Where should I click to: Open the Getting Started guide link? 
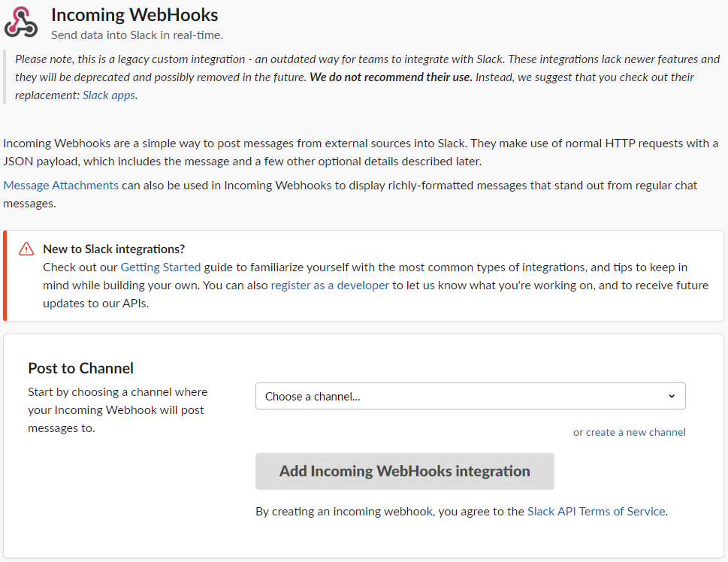tap(161, 267)
